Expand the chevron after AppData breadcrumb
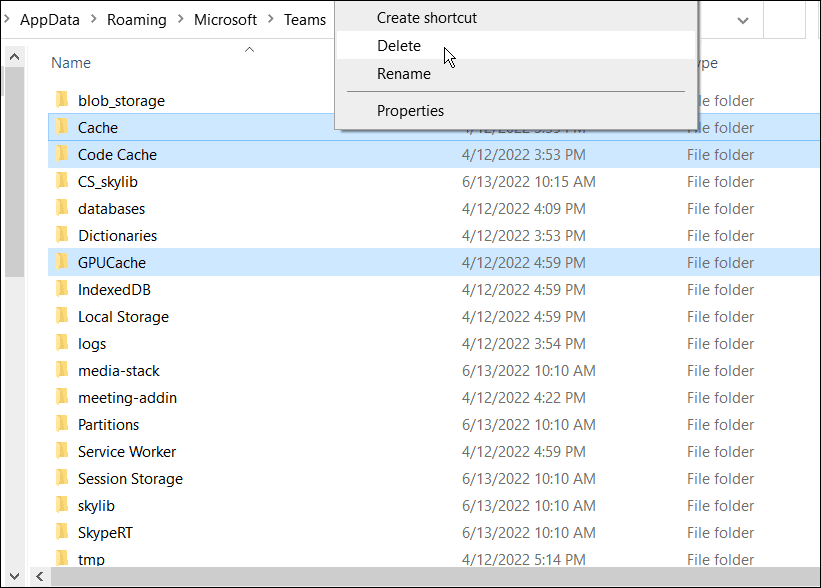Image resolution: width=821 pixels, height=588 pixels. click(94, 19)
